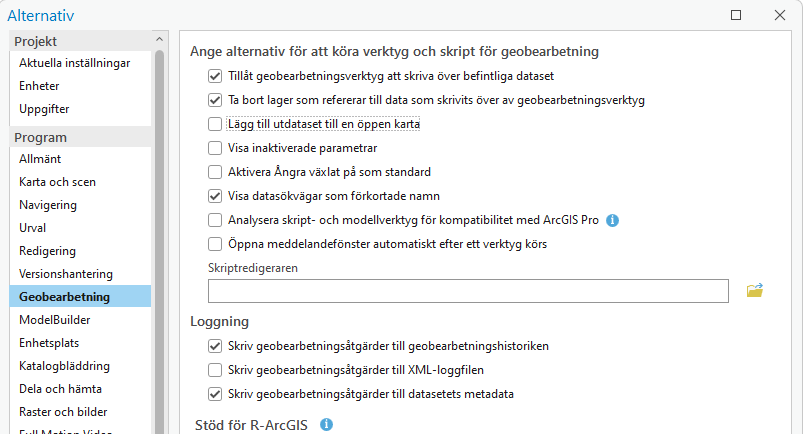Click info icon next to ArcGIS Pro compatibility
The width and height of the screenshot is (803, 434).
click(x=613, y=220)
